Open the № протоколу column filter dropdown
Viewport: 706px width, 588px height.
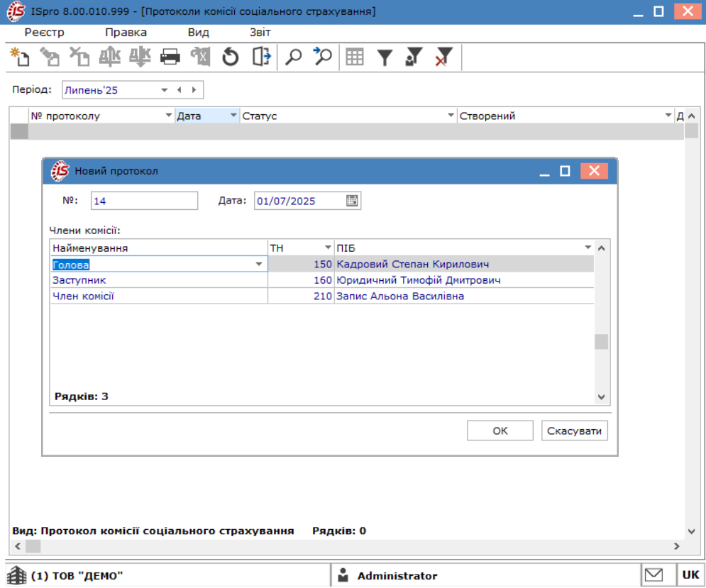tap(168, 116)
